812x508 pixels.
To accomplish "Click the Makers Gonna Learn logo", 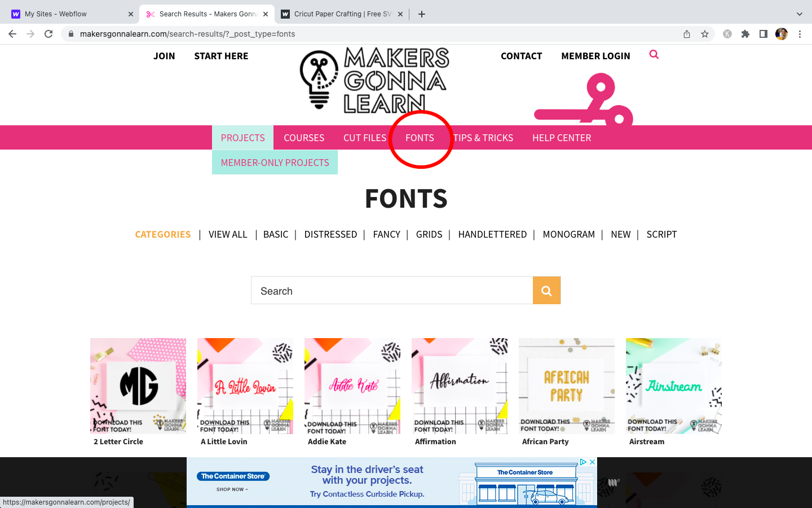I will pos(374,80).
